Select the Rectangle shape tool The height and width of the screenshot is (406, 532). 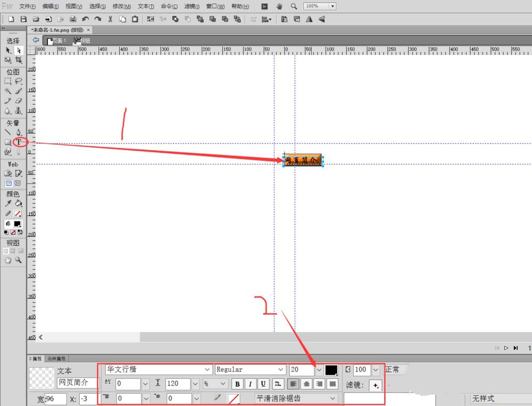(8, 142)
